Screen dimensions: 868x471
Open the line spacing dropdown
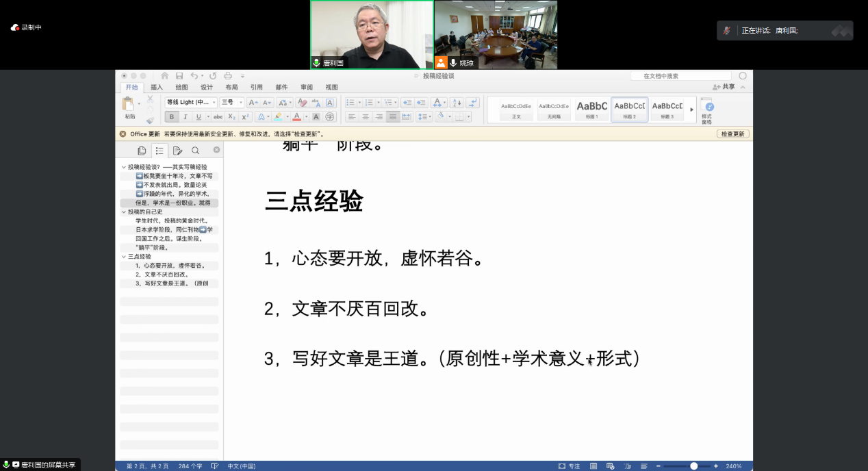click(x=424, y=117)
